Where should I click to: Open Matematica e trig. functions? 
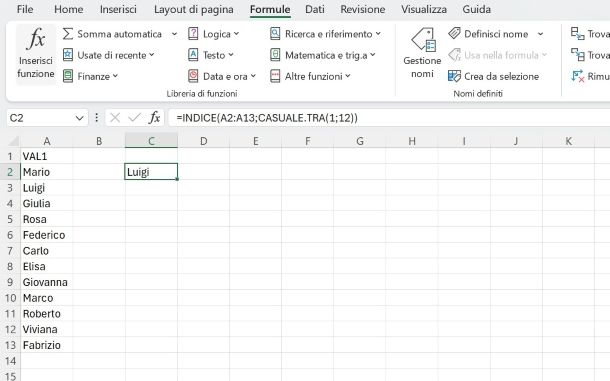(x=323, y=55)
